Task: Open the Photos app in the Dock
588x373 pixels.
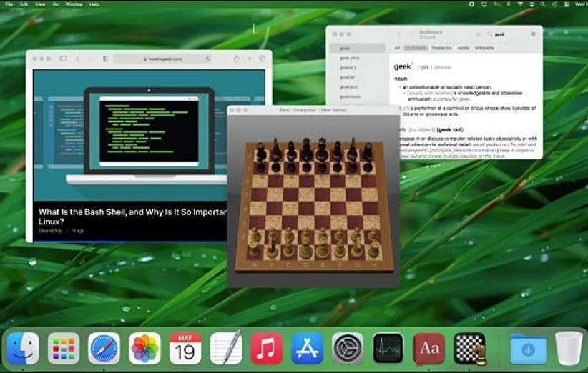Action: tap(144, 348)
